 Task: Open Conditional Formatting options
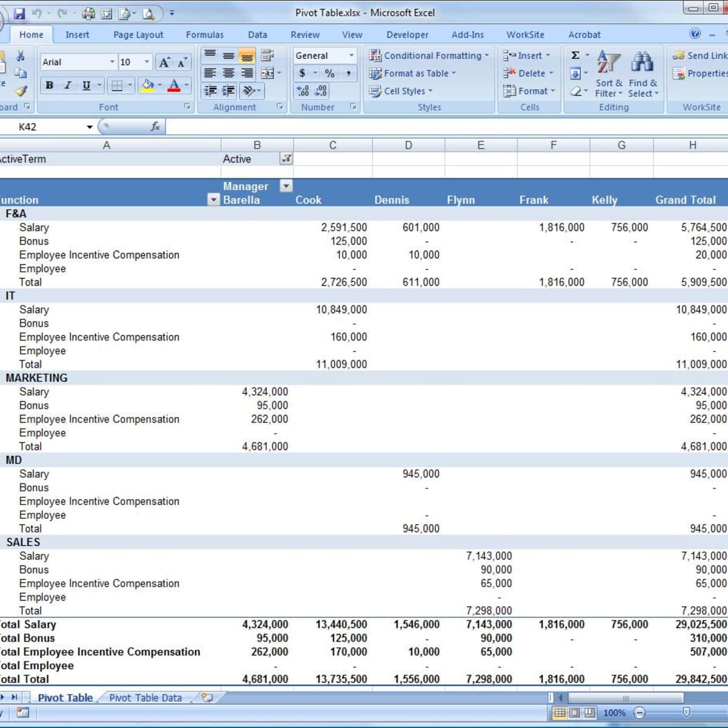(x=429, y=55)
